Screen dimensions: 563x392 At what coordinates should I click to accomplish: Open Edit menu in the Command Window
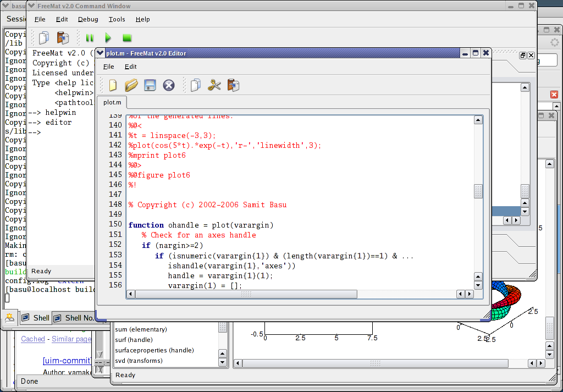point(62,19)
